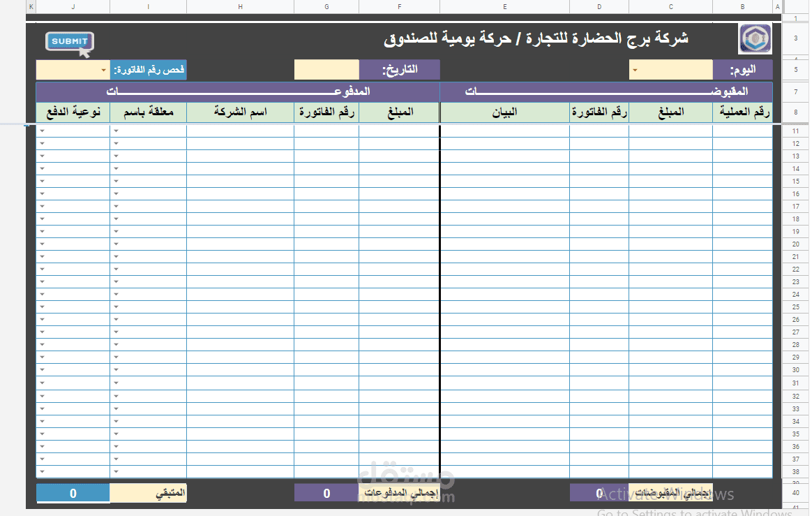This screenshot has width=812, height=516.
Task: Open نوعية الدفع dropdown in row 11
Action: [42, 131]
